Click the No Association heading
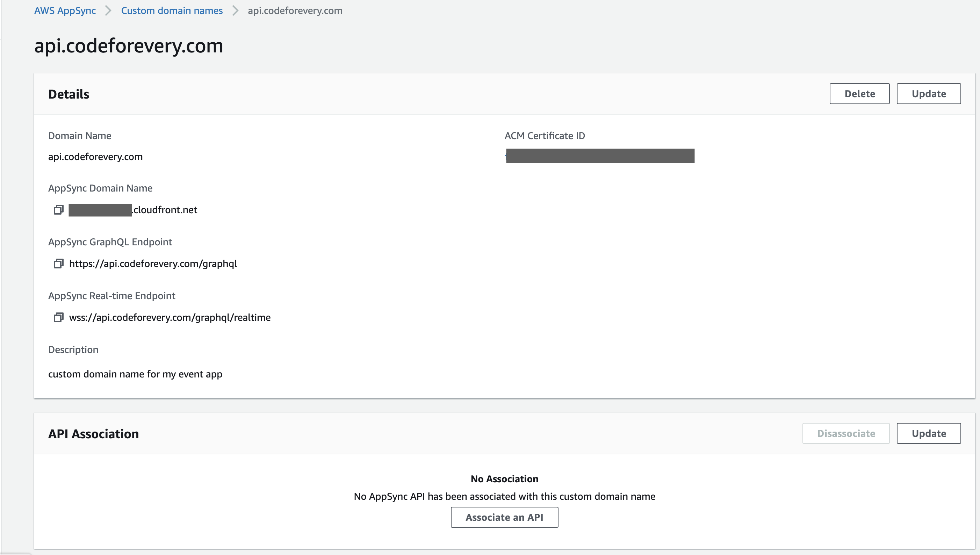Image resolution: width=980 pixels, height=555 pixels. pos(504,479)
